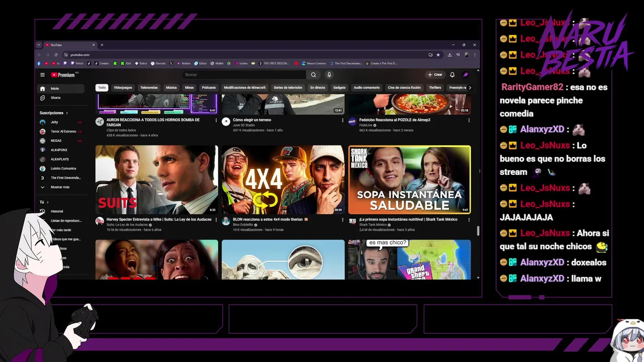Expand the Tú section chevron
The height and width of the screenshot is (362, 644).
point(47,202)
